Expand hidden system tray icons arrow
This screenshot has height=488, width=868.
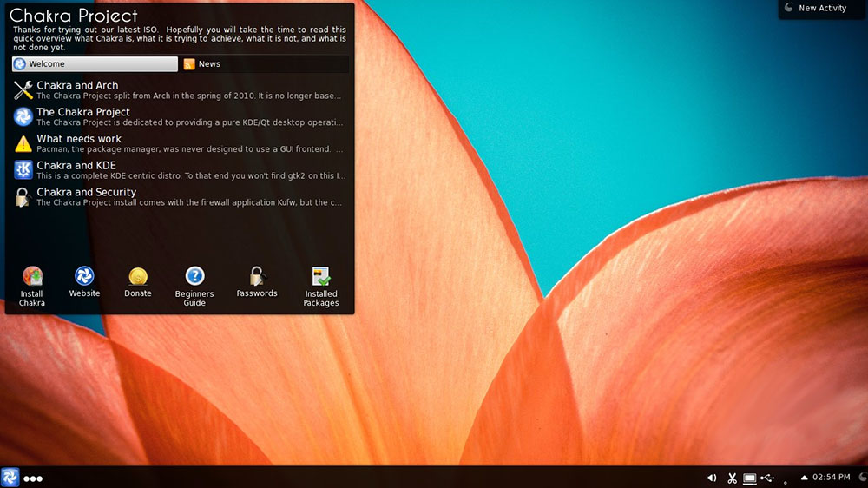point(805,478)
